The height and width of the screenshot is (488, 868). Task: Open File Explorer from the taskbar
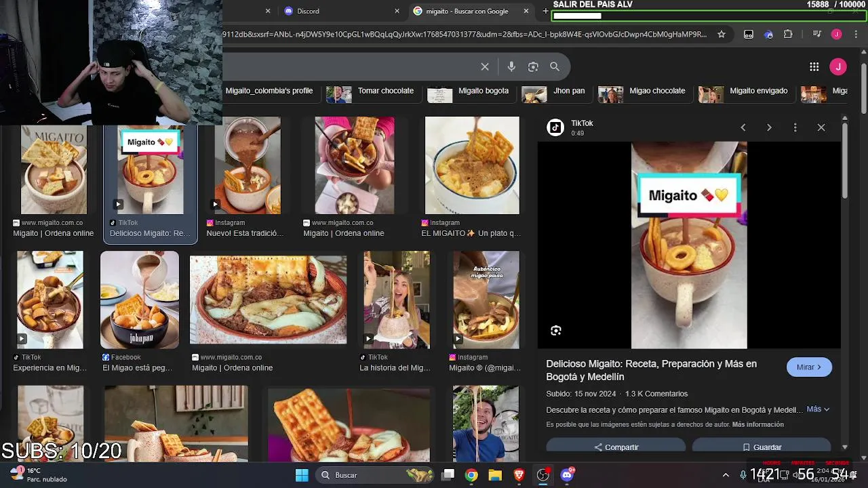(x=495, y=475)
